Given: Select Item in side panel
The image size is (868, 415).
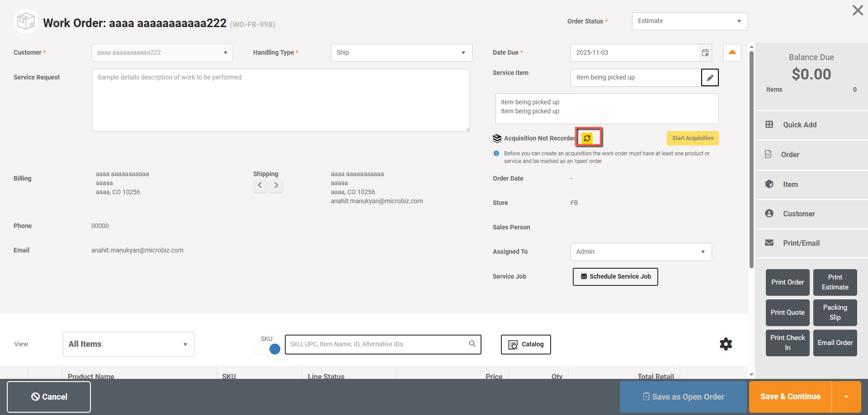Looking at the screenshot, I should 811,185.
